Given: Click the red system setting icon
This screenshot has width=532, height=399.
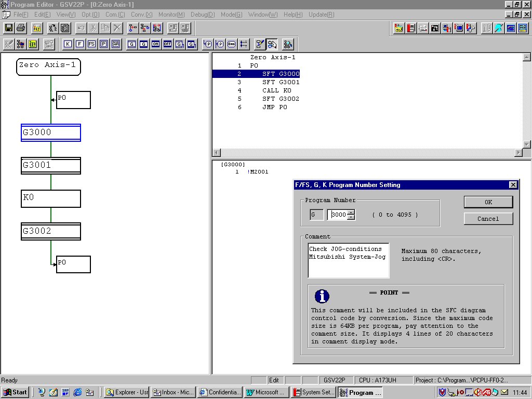Looking at the screenshot, I should coord(411,28).
